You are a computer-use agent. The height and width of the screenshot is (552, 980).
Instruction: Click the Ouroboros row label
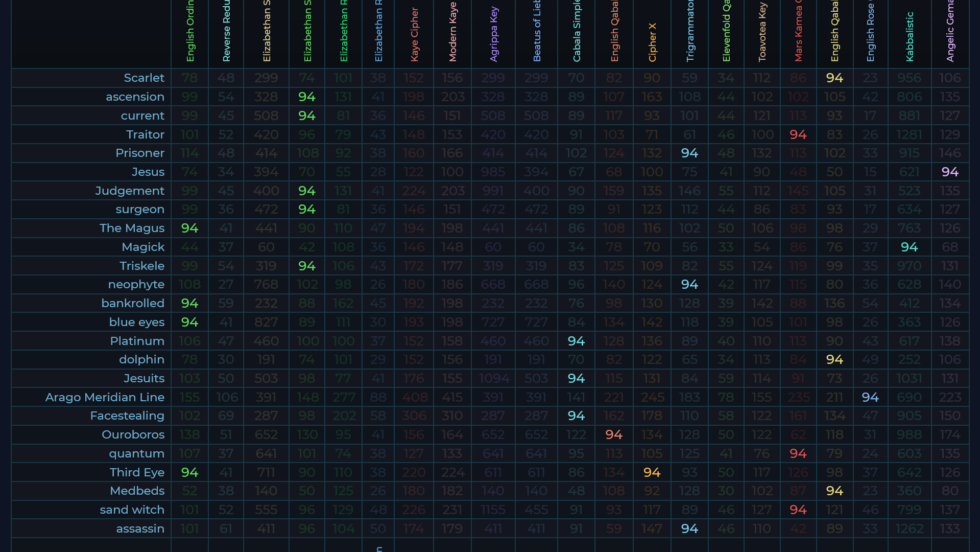pyautogui.click(x=133, y=434)
